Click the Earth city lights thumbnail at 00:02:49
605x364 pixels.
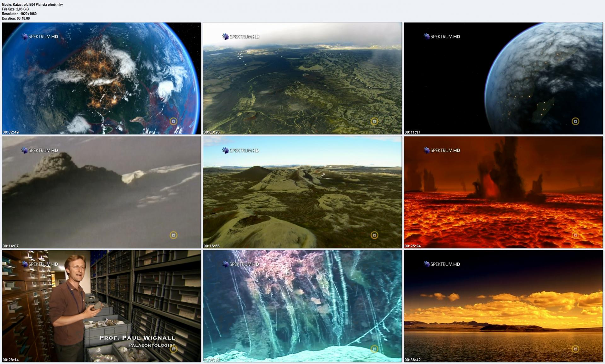101,78
